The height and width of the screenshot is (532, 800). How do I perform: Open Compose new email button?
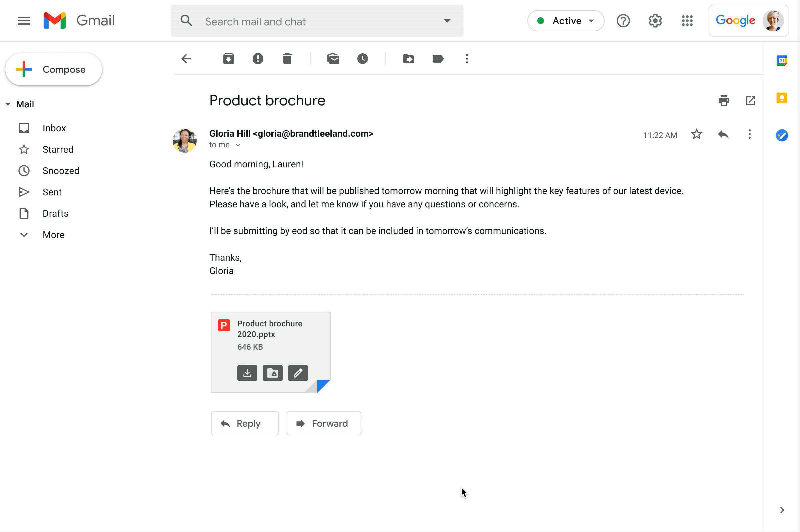pos(53,69)
